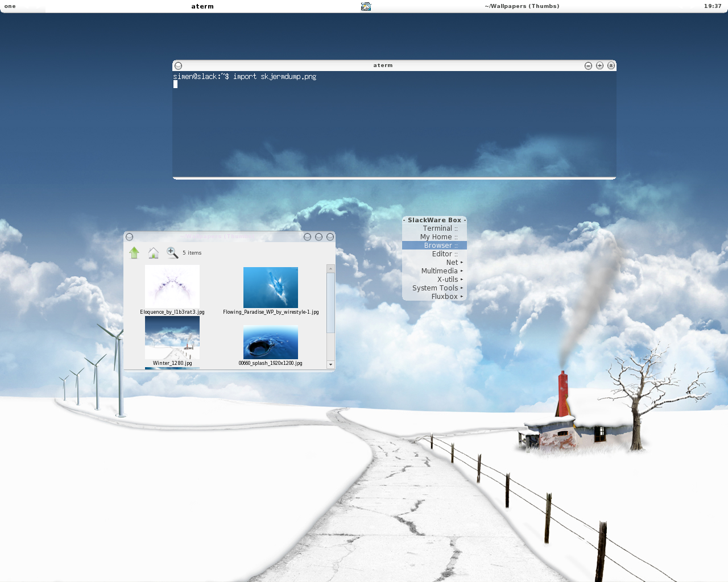Focus ~/Wallpapers (Thumbs) in the top toolbar
The image size is (728, 582).
click(522, 6)
